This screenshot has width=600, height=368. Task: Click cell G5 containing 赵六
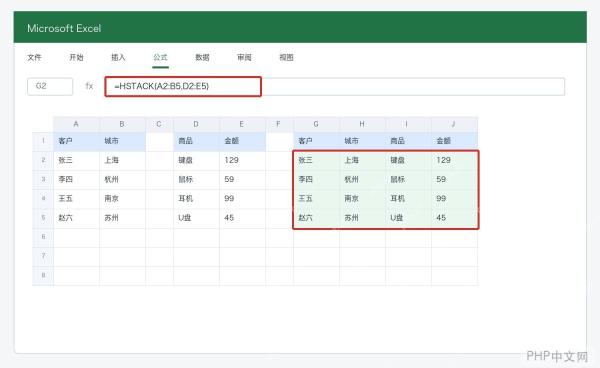coord(316,218)
